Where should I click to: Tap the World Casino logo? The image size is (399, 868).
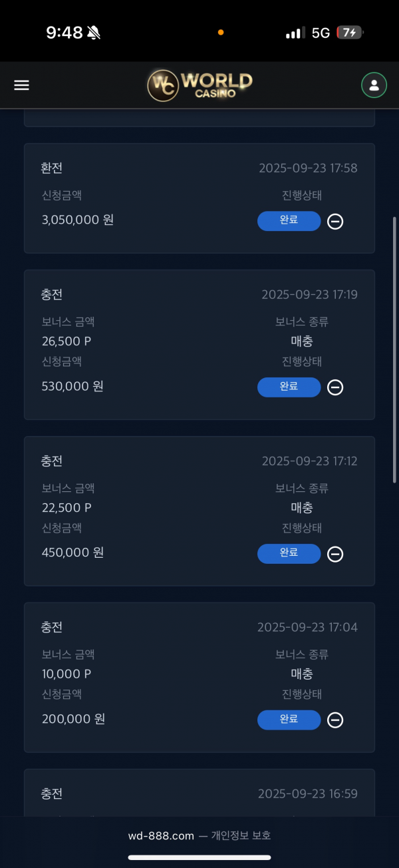click(x=199, y=85)
